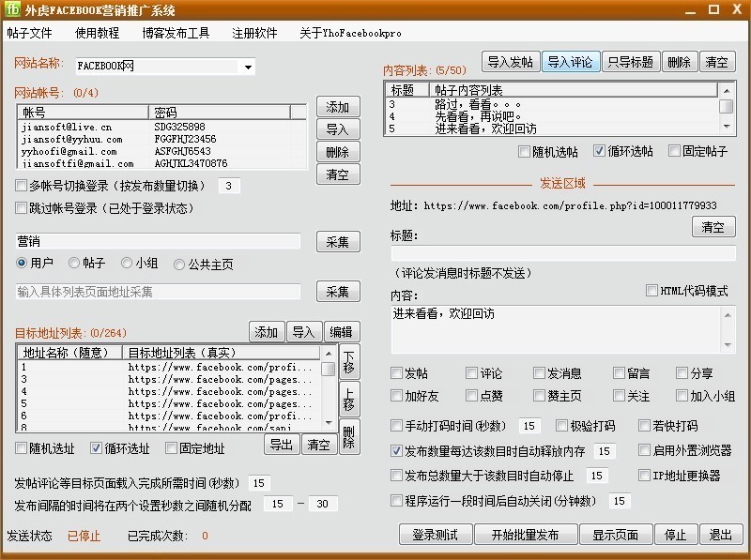Enable 启用外置浏览器 checkbox

point(644,450)
